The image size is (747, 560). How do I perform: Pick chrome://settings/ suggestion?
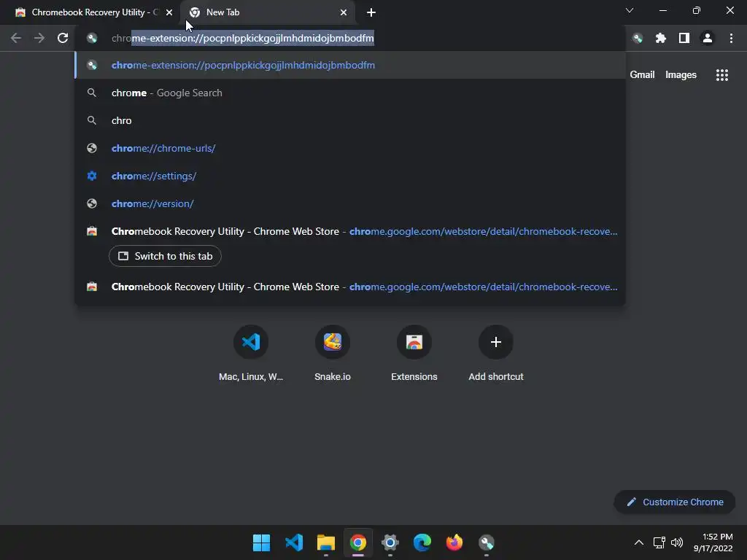(350, 176)
